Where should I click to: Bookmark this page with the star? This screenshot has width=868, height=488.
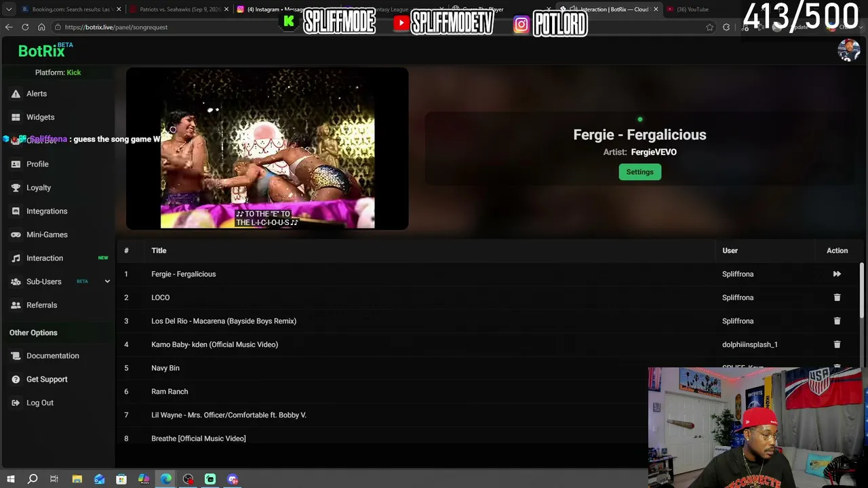(x=709, y=27)
